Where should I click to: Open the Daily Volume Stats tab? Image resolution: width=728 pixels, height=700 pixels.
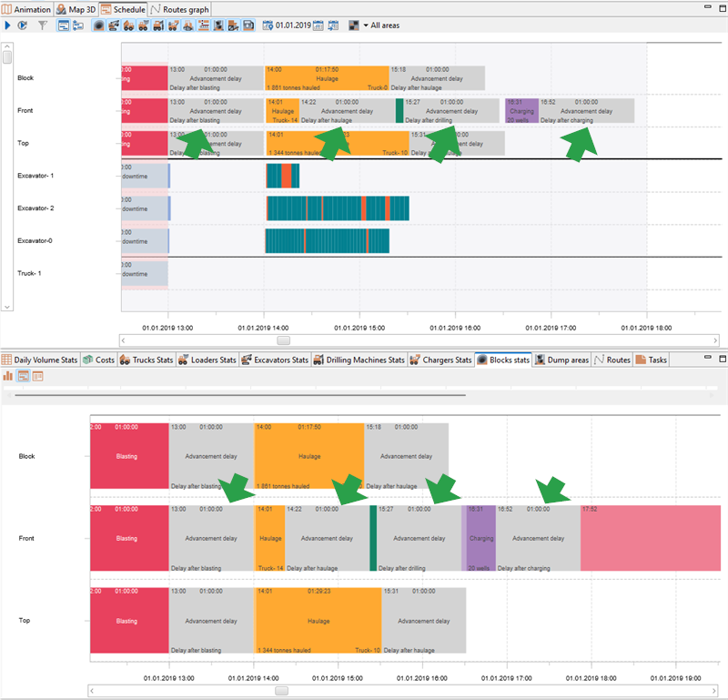[x=40, y=360]
